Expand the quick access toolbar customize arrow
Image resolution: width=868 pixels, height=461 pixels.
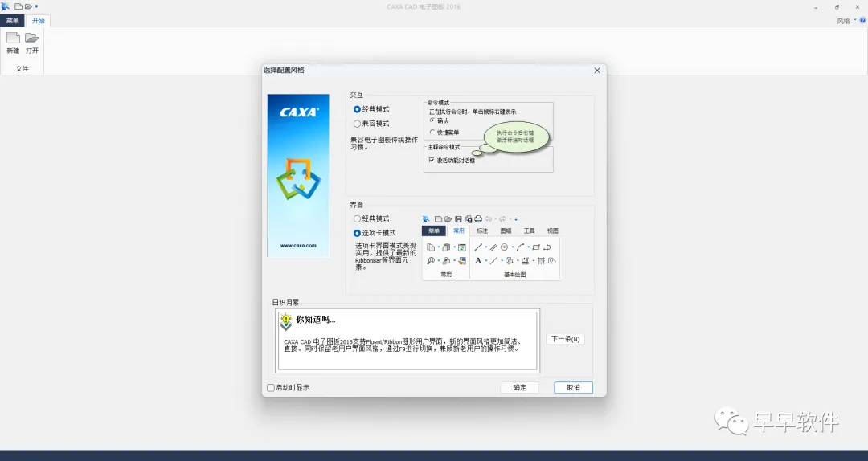36,6
